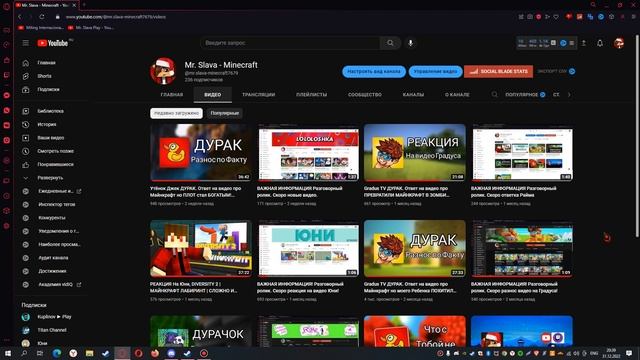
Task: Open the YouTube hamburger guide menu
Action: tap(26, 43)
